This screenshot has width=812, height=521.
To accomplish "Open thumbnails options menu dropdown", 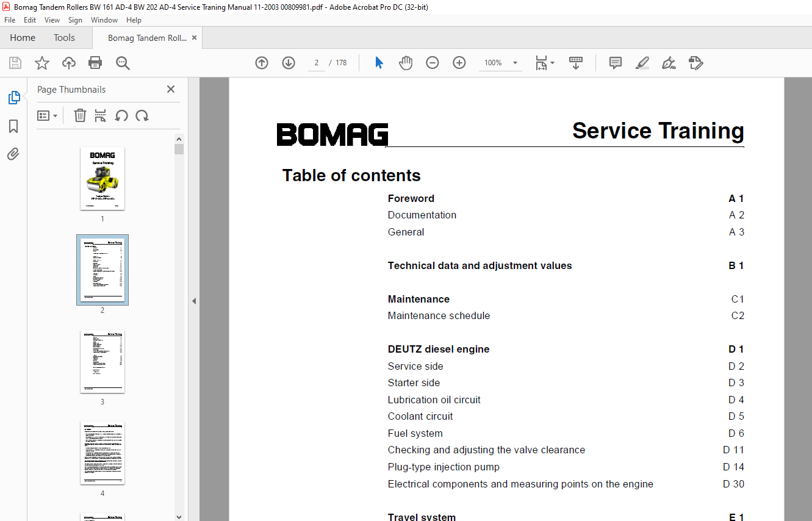I will pos(47,115).
